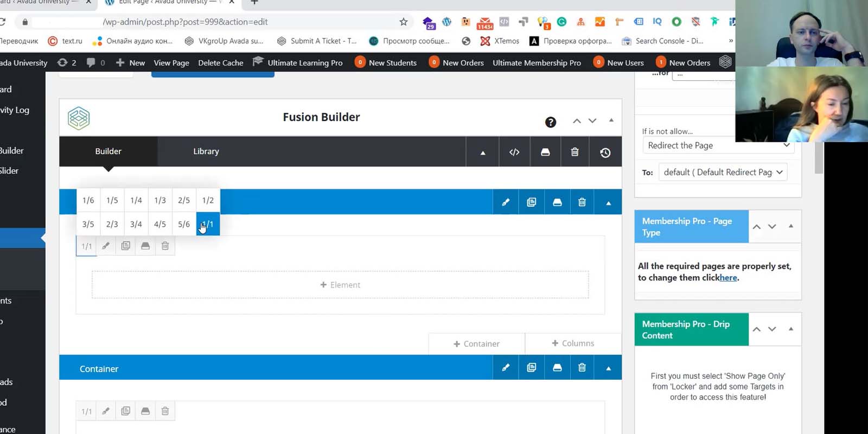
Task: Select the 1/4 column width
Action: [136, 200]
